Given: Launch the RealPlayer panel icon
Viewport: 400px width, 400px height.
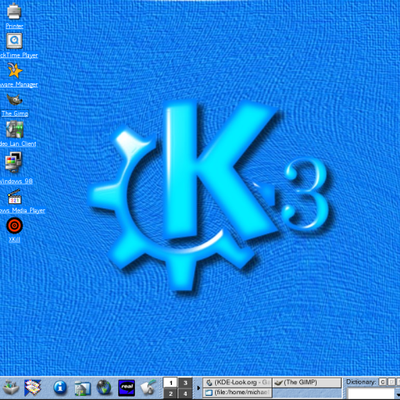Looking at the screenshot, I should pyautogui.click(x=126, y=388).
